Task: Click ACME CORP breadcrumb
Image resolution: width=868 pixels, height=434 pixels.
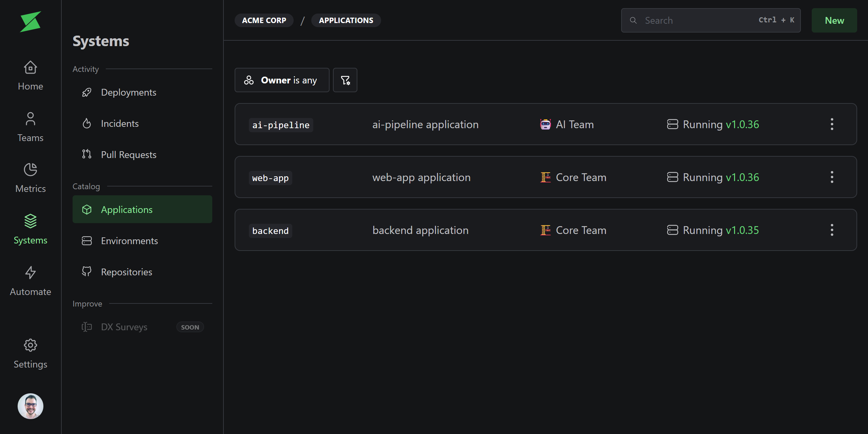Action: pyautogui.click(x=264, y=20)
